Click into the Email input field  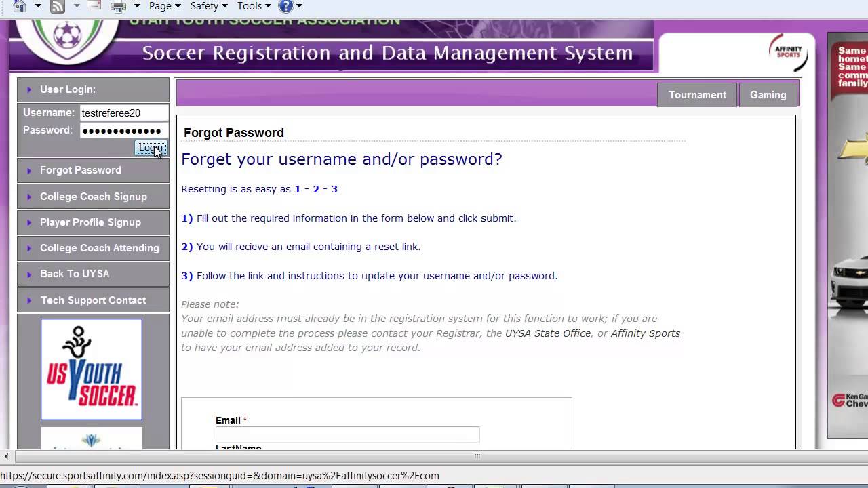pos(347,434)
